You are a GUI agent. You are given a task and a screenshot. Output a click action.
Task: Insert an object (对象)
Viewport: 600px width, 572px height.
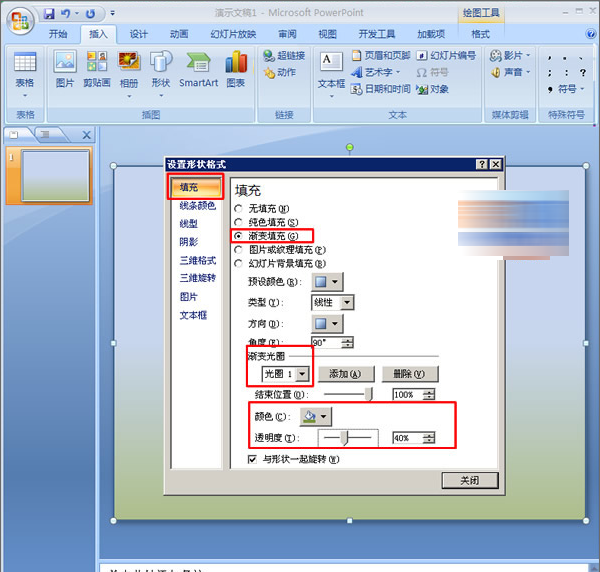coord(432,89)
